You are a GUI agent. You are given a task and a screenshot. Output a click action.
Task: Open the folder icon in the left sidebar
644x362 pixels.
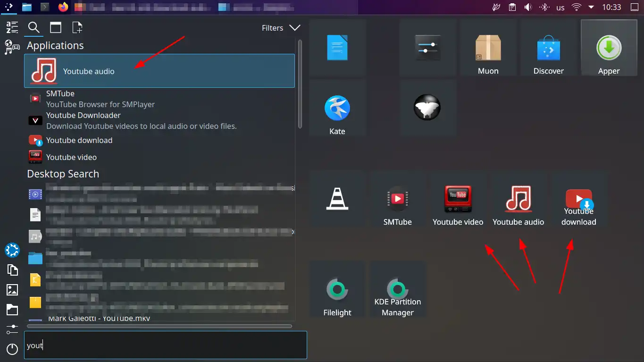pos(12,310)
